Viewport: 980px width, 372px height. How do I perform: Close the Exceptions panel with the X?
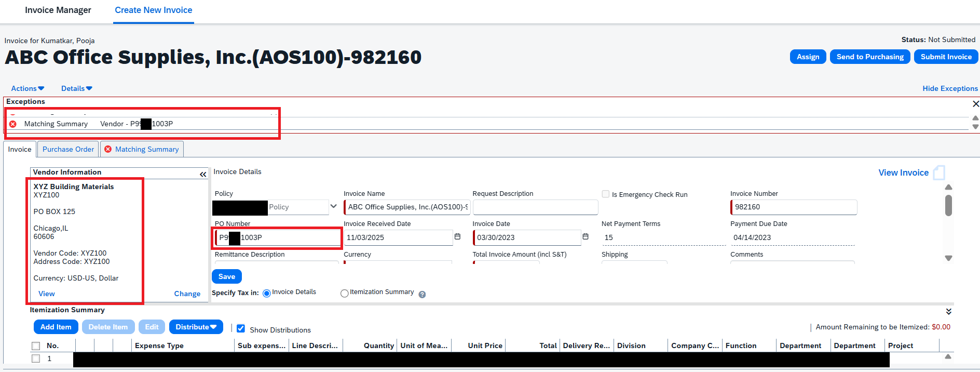pyautogui.click(x=975, y=104)
